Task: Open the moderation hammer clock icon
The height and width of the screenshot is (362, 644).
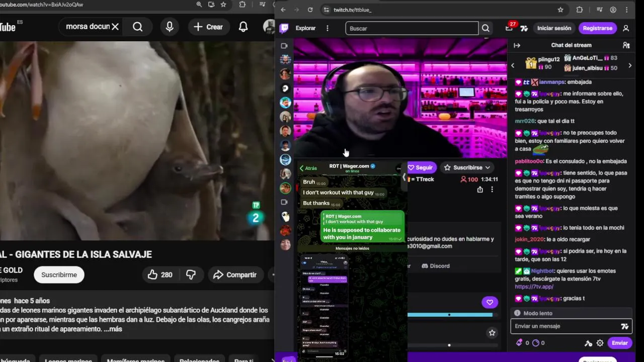Action: tap(588, 343)
